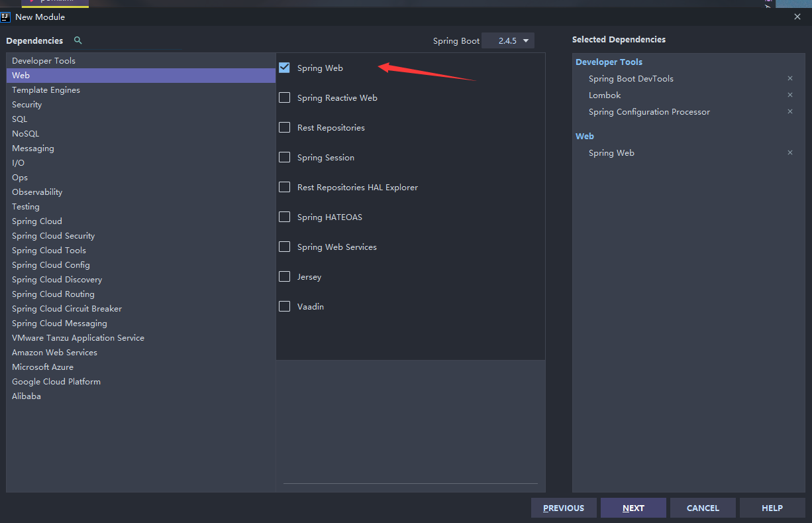
Task: Select Spring Cloud Tools category
Action: 141,250
